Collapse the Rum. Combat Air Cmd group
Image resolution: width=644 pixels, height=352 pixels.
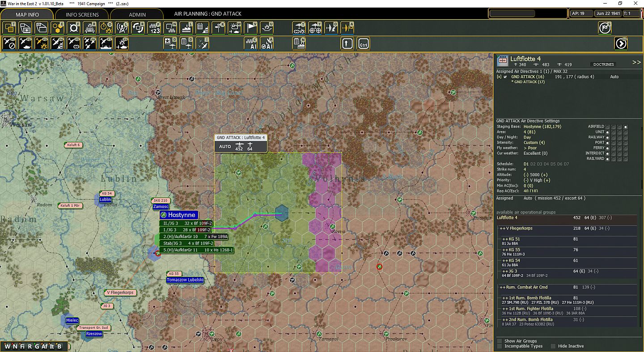(x=502, y=288)
